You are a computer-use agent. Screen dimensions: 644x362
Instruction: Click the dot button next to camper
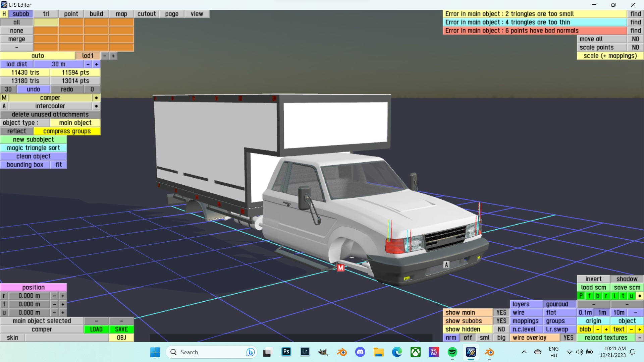(96, 98)
